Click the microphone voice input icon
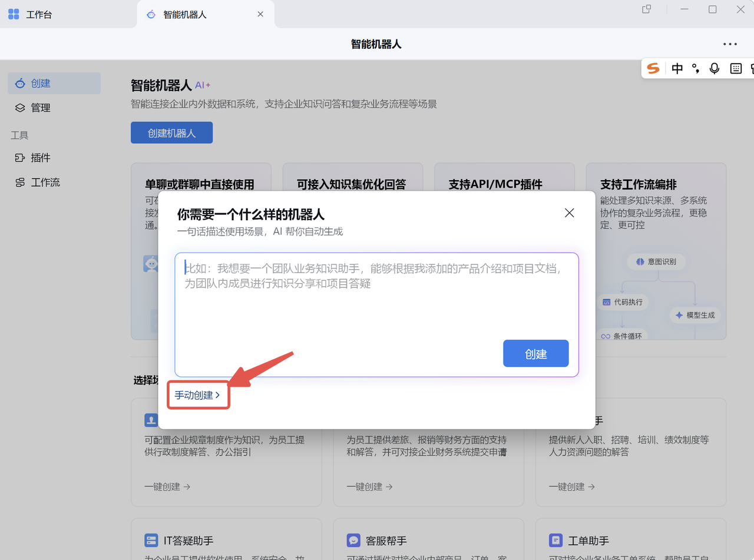Screen dimensions: 754x560 [x=715, y=68]
